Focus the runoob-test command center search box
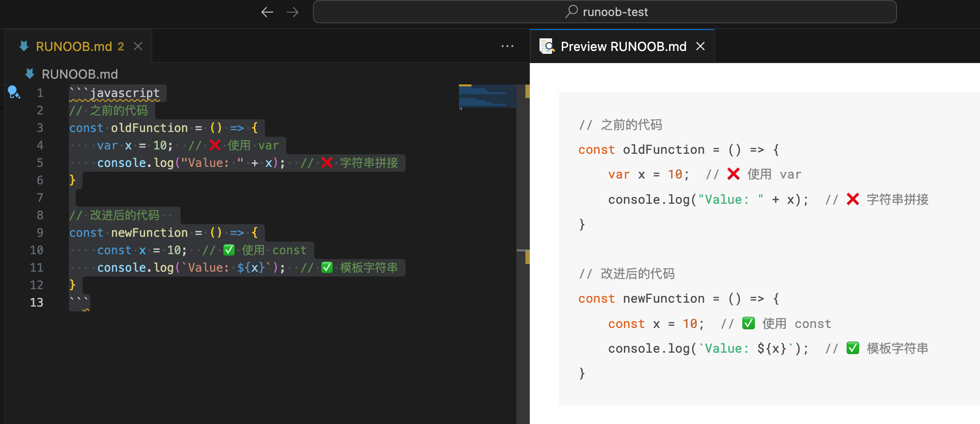The height and width of the screenshot is (424, 980). [604, 12]
